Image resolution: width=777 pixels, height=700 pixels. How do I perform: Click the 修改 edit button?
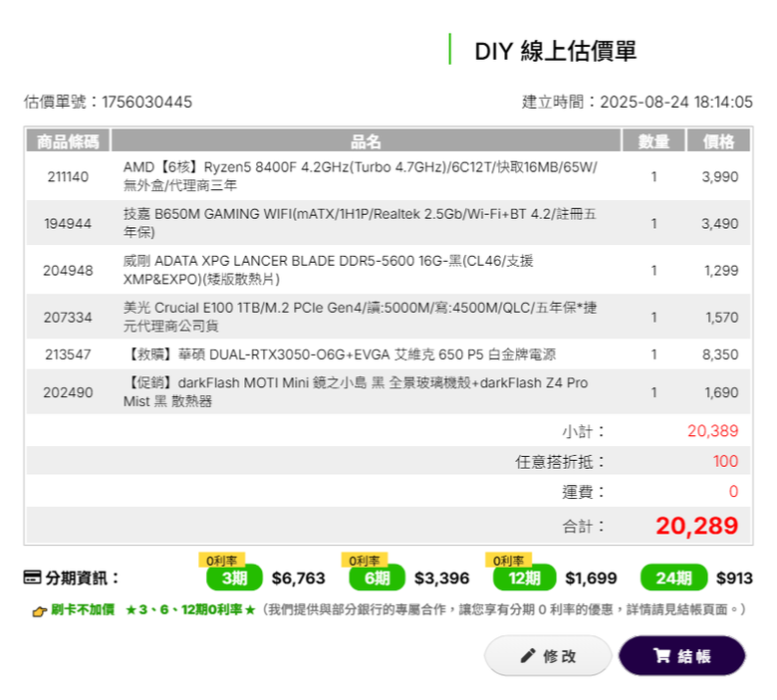[548, 655]
